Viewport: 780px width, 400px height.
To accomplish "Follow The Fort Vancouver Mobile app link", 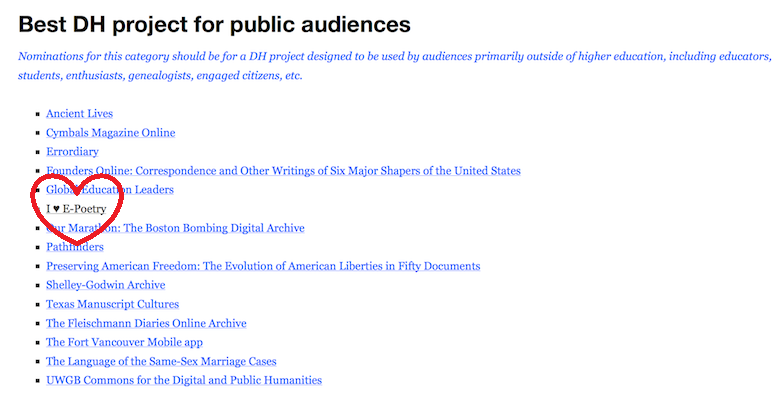I will (124, 342).
